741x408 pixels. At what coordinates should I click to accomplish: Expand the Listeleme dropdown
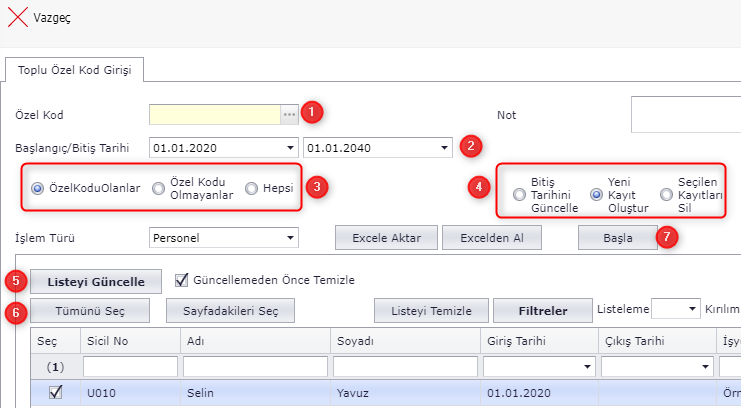pyautogui.click(x=693, y=309)
